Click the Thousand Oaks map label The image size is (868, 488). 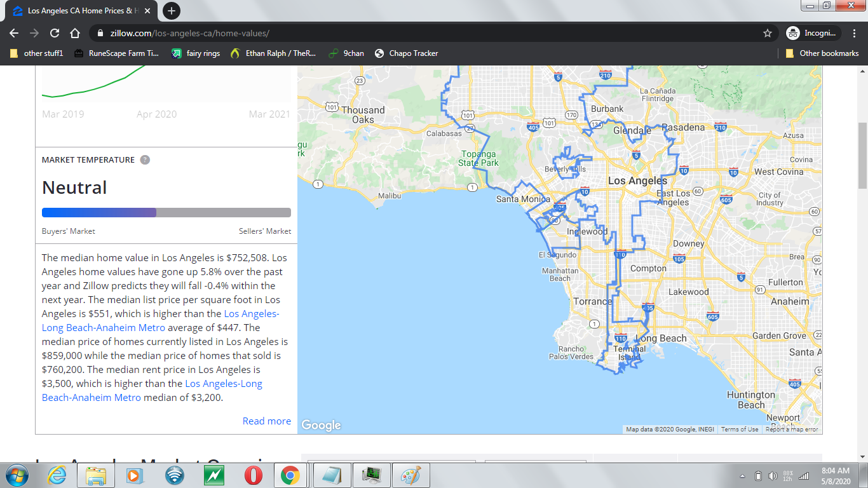363,114
